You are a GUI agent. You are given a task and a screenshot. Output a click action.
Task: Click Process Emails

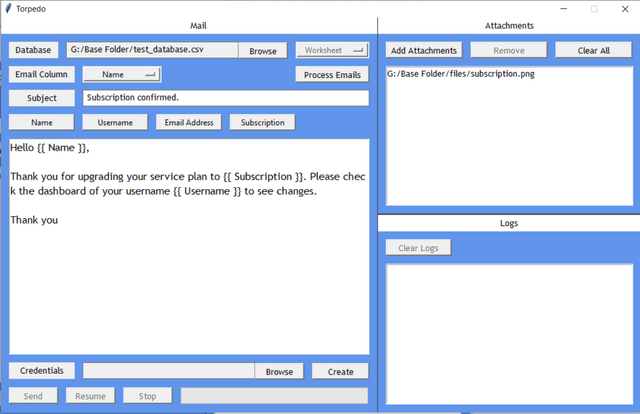point(332,75)
